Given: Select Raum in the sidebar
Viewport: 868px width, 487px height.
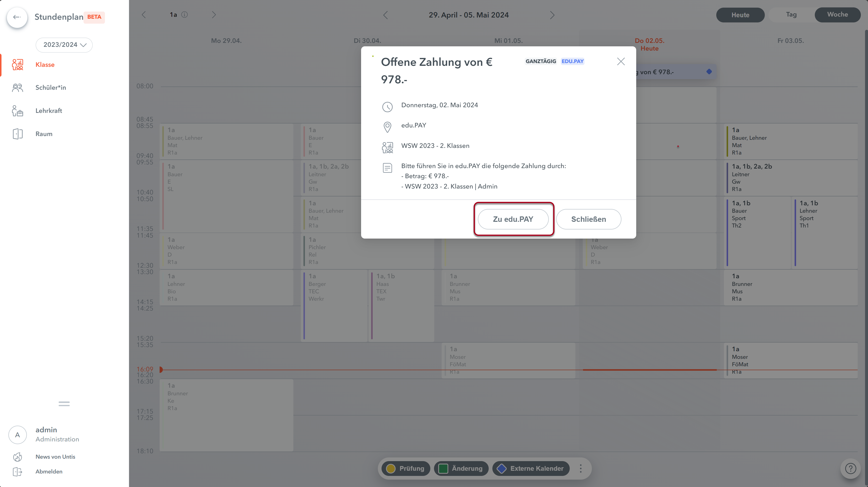Looking at the screenshot, I should tap(44, 134).
